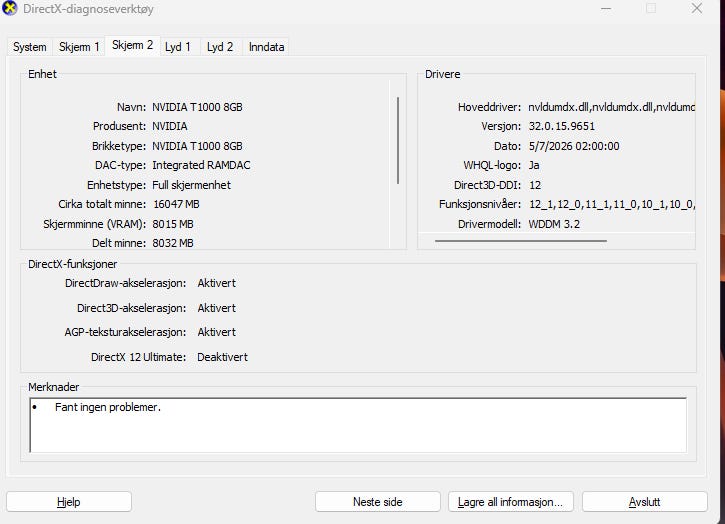Screen dimensions: 725x524
Task: Click the 'Fant ingen problemer.' note
Action: pos(108,407)
